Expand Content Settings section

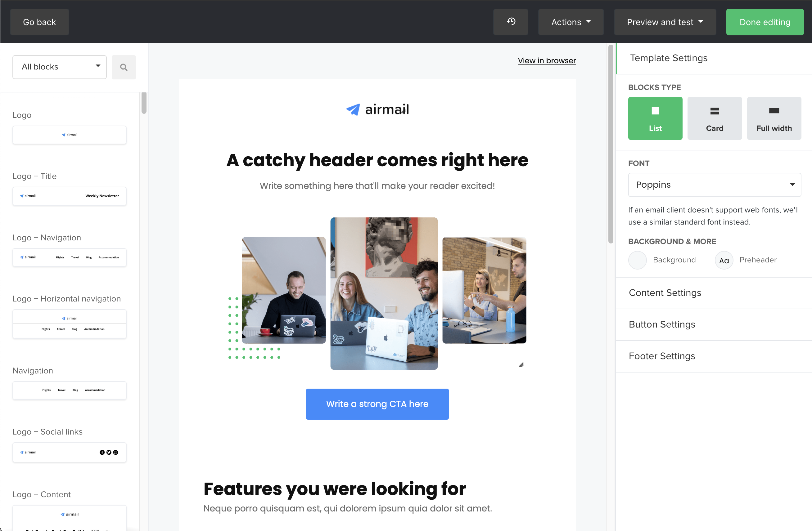coord(714,293)
